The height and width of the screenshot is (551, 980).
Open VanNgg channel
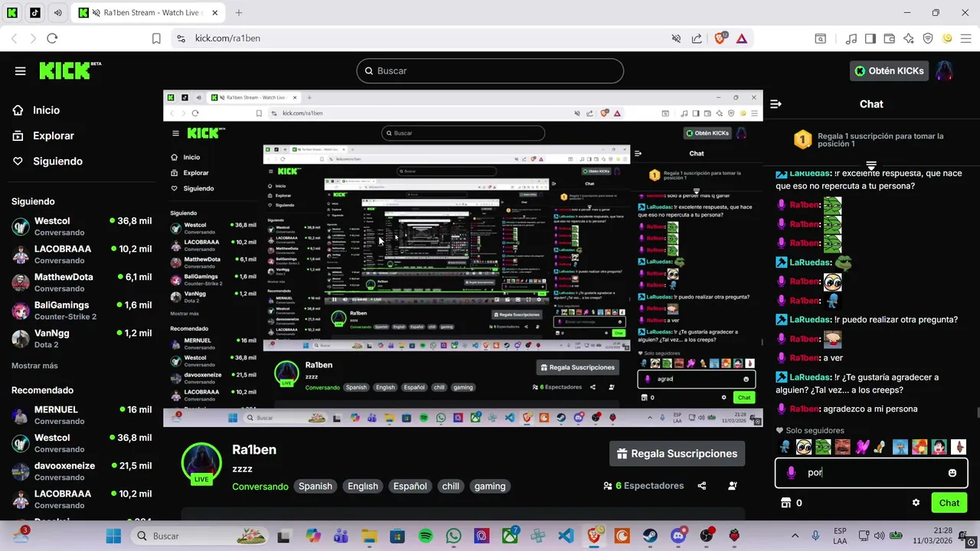pyautogui.click(x=82, y=339)
